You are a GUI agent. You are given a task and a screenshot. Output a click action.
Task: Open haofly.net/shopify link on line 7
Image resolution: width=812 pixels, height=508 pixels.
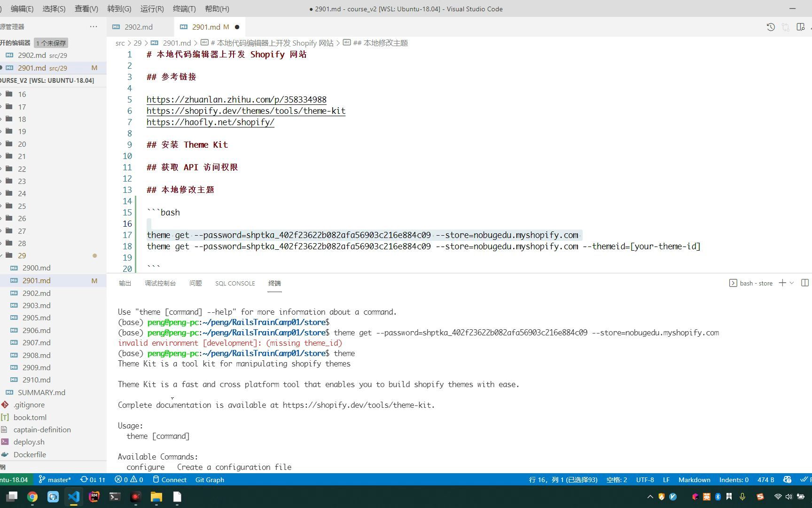coord(211,122)
